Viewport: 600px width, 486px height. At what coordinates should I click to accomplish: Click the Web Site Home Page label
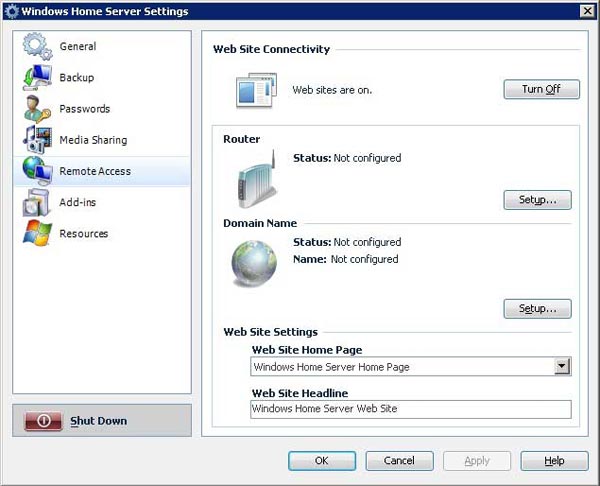307,350
